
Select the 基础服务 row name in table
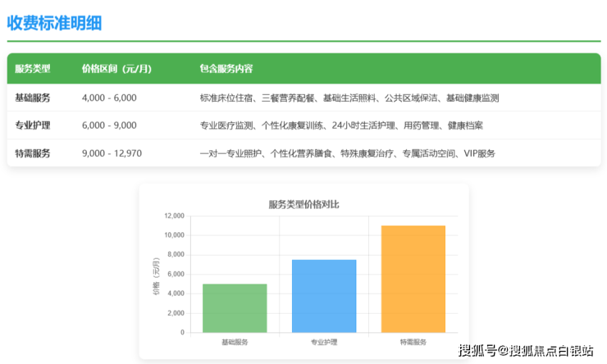coord(33,98)
